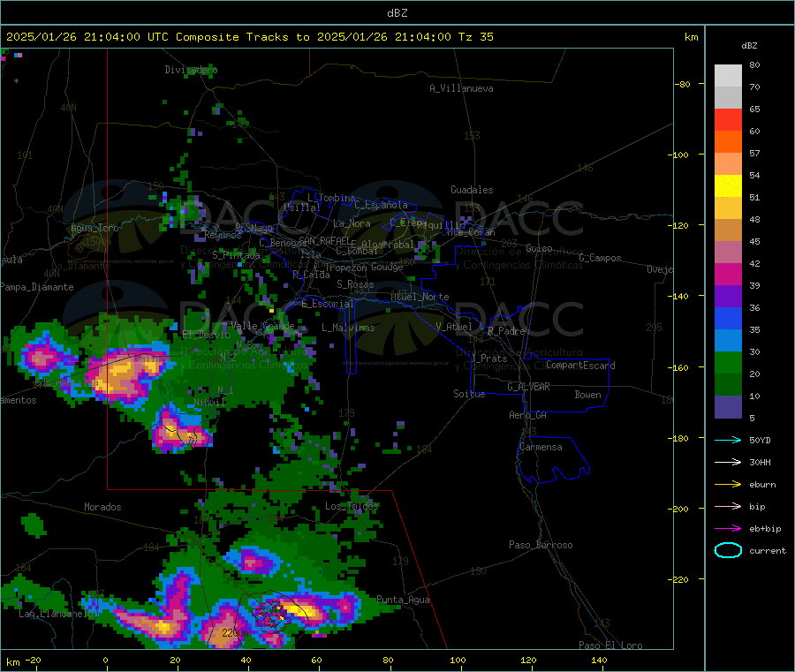
Task: Select the magenta 42–39 dBZ legend swatch
Action: 728,274
